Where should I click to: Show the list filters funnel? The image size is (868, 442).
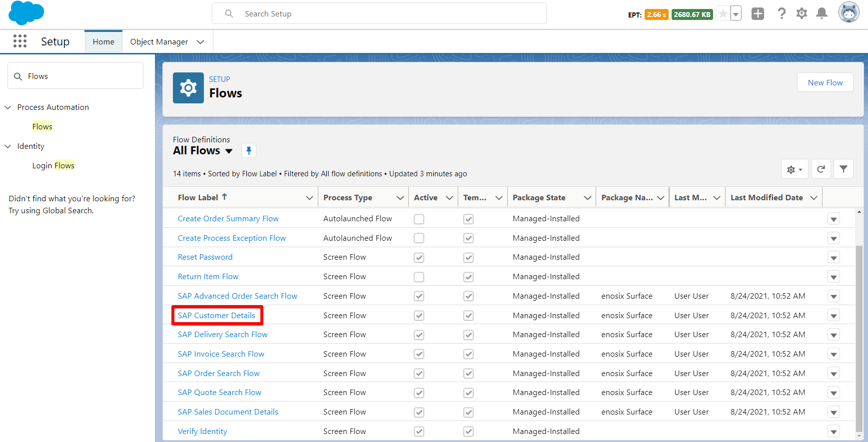(844, 169)
